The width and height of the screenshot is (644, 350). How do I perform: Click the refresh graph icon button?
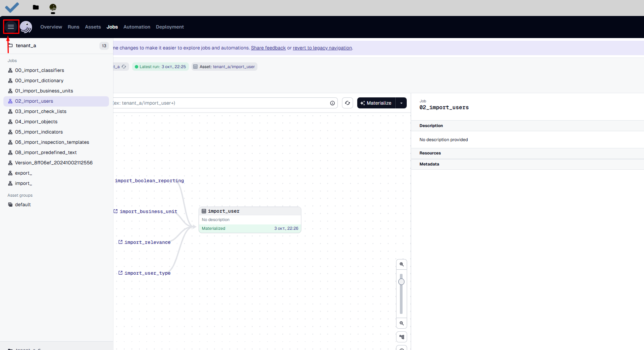click(x=347, y=103)
